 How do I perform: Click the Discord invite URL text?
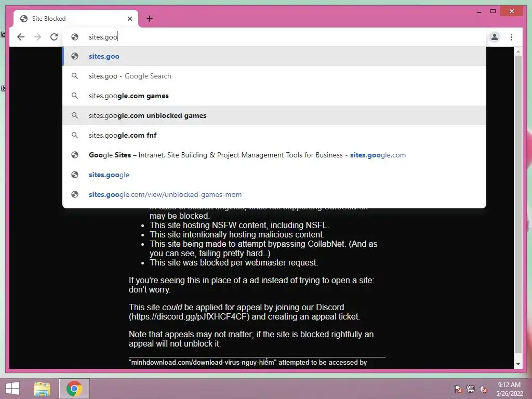189,316
